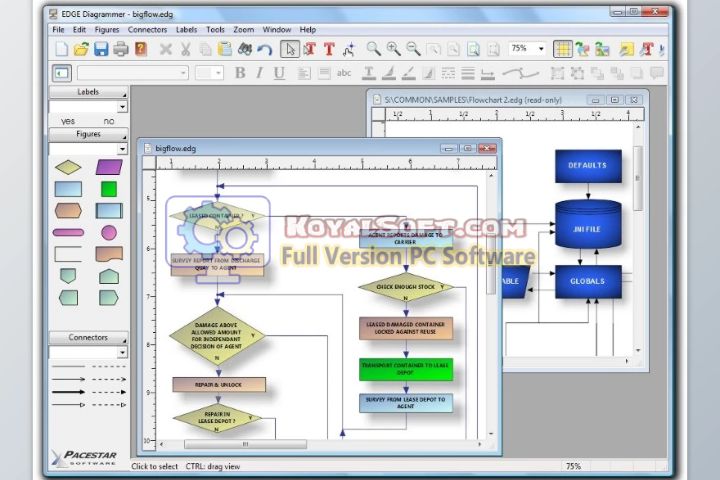Viewport: 720px width, 480px height.
Task: Choose the red T text tool
Action: [x=329, y=49]
